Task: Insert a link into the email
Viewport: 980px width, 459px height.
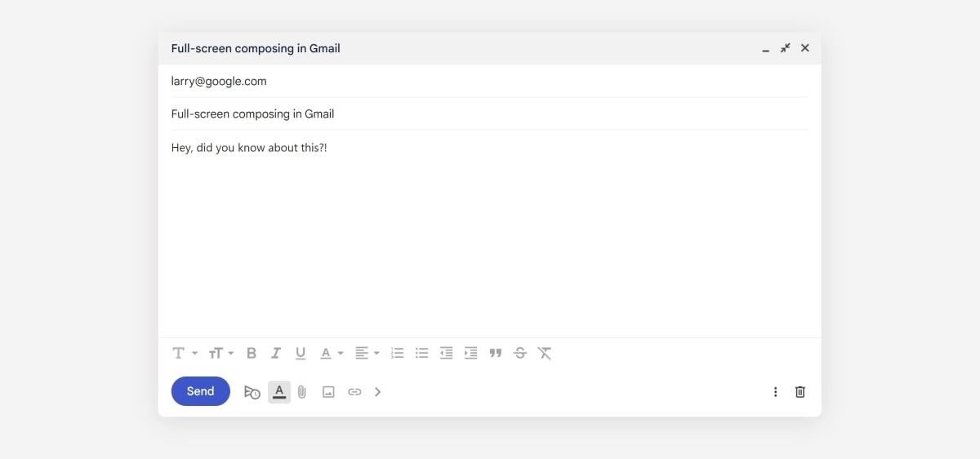Action: (354, 392)
